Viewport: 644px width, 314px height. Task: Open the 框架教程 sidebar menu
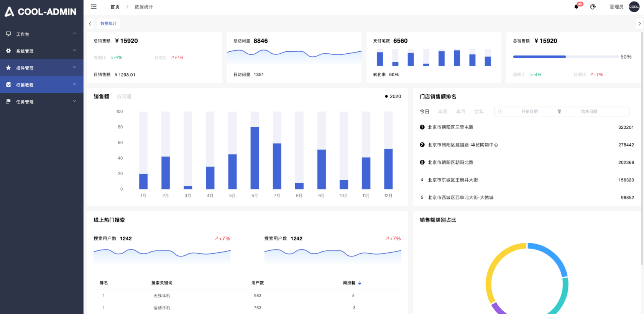coord(42,85)
